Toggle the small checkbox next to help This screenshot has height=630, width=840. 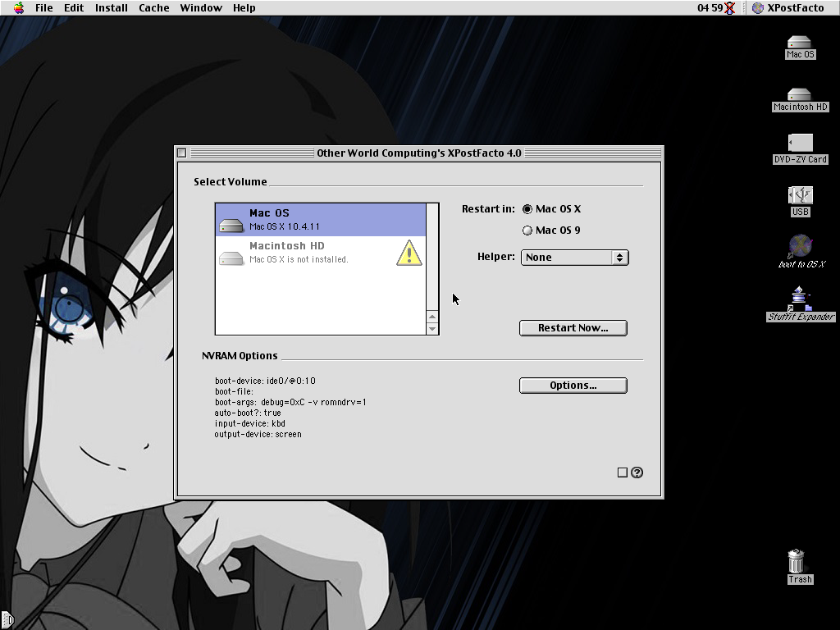click(622, 472)
